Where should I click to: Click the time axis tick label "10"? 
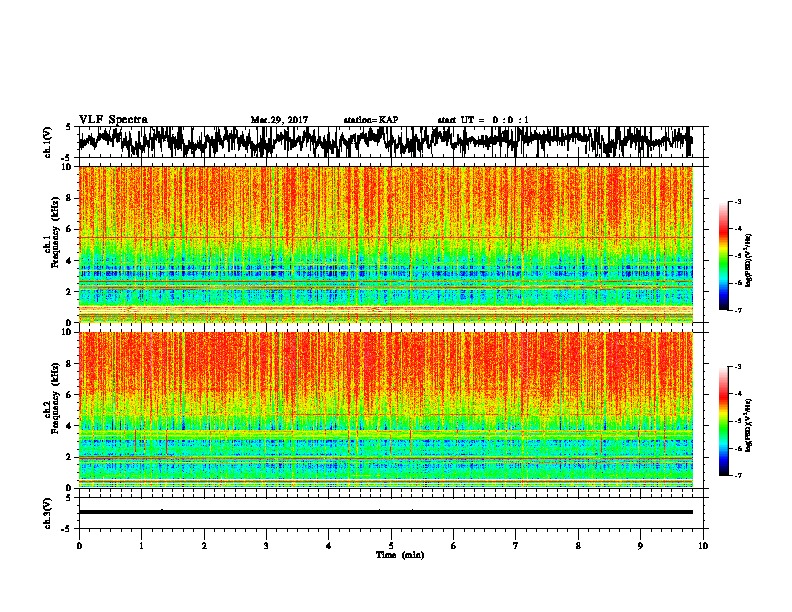pyautogui.click(x=703, y=546)
